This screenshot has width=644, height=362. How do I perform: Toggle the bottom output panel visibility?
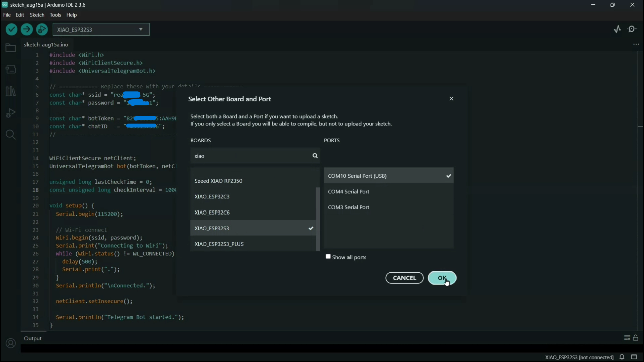tap(634, 358)
